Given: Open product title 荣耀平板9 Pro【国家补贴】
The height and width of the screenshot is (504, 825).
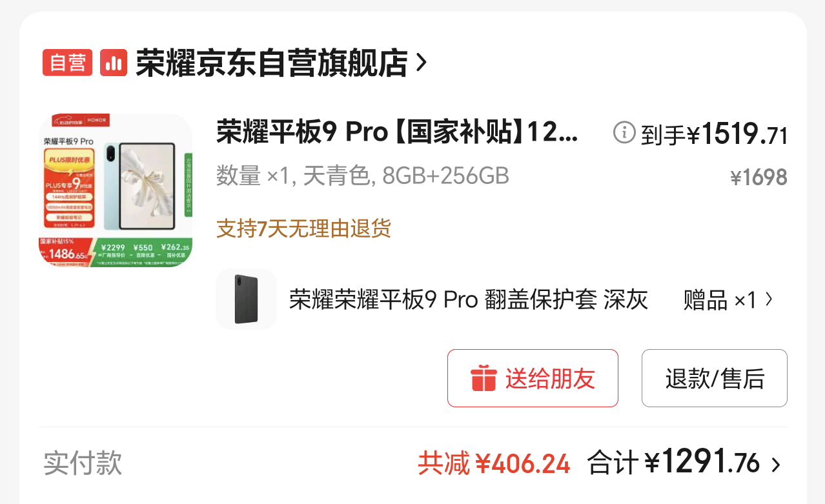Looking at the screenshot, I should [398, 132].
